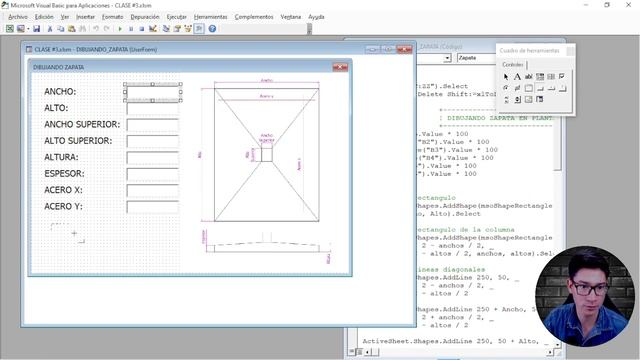Image resolution: width=640 pixels, height=360 pixels.
Task: Switch to the Controles tab in toolbox
Action: (513, 64)
